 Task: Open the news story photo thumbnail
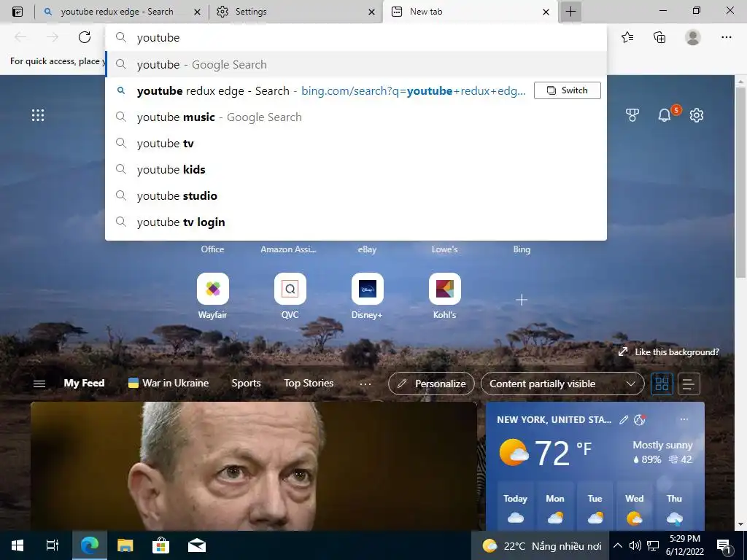coord(254,466)
